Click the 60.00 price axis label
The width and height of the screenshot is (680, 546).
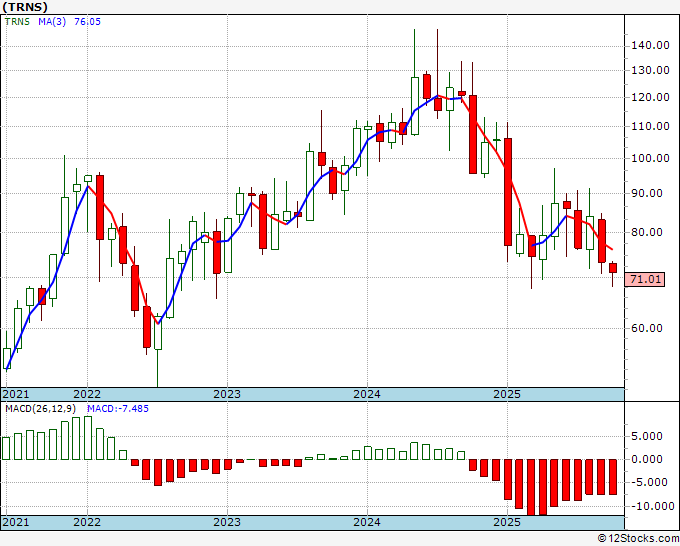pos(647,328)
